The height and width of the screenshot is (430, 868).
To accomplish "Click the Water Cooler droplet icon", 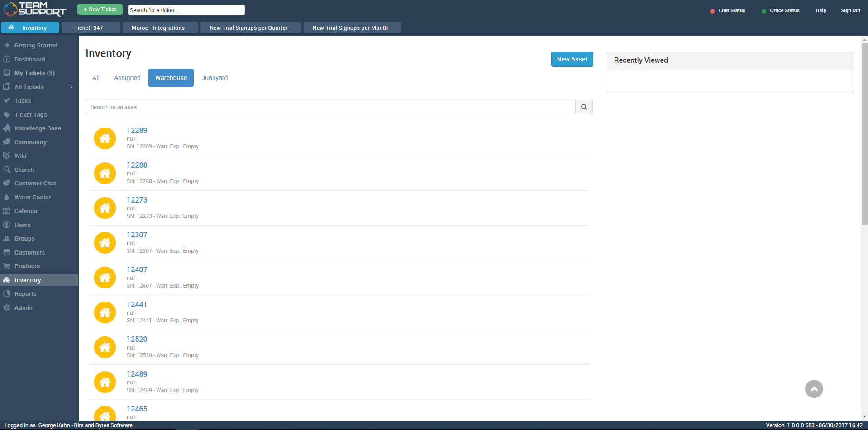I will [7, 197].
